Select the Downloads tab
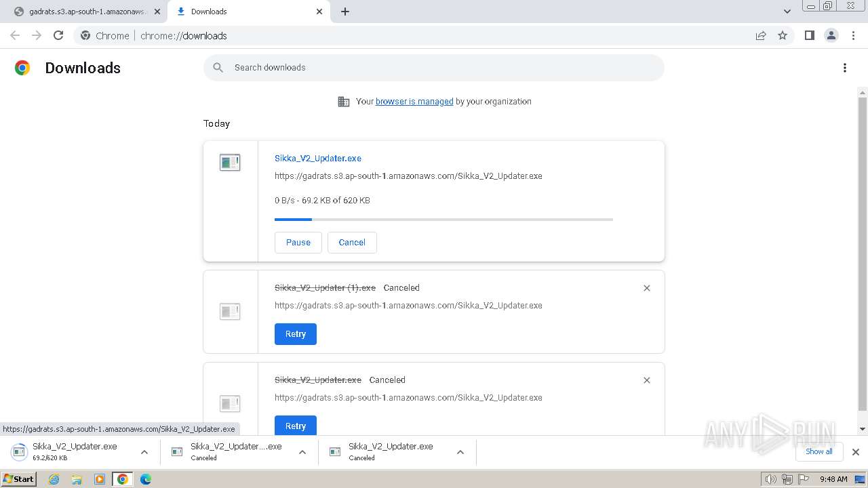 pos(249,12)
